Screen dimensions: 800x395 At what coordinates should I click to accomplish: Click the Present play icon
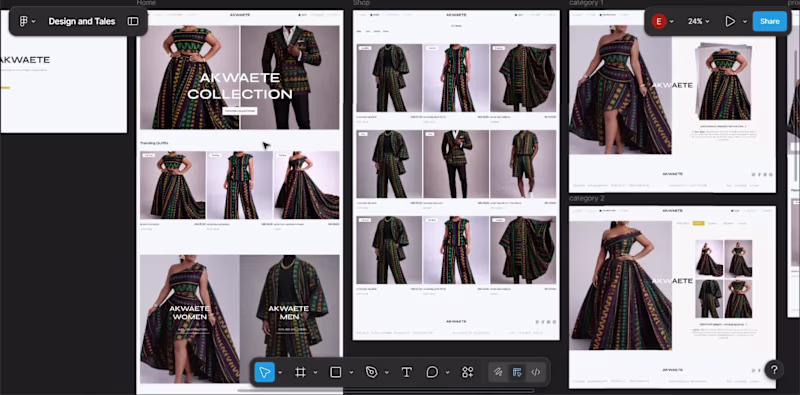(730, 21)
